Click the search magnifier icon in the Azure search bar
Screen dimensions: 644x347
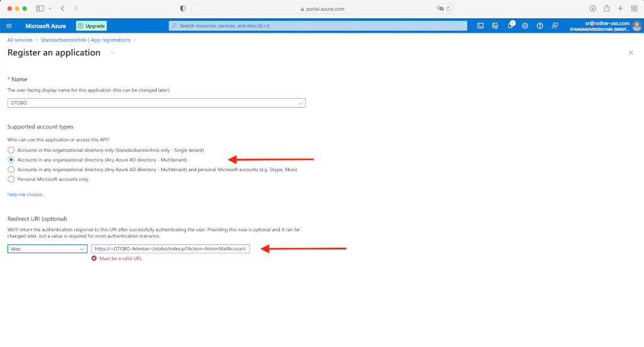tap(175, 26)
